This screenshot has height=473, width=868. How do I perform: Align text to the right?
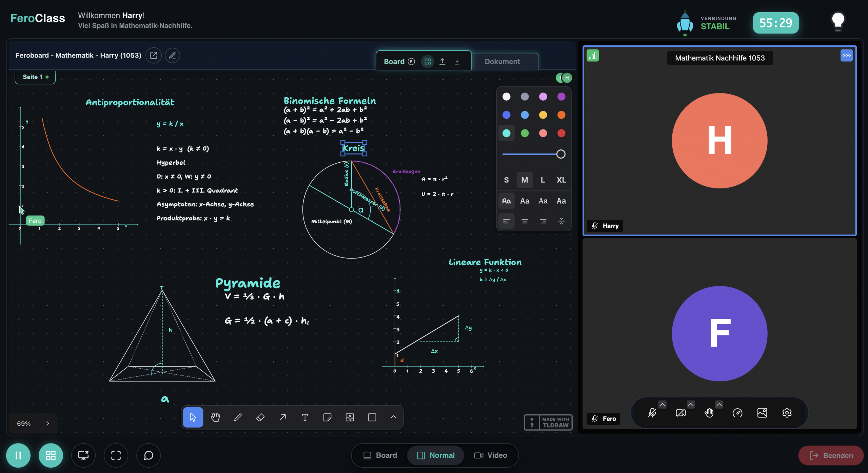pyautogui.click(x=543, y=221)
